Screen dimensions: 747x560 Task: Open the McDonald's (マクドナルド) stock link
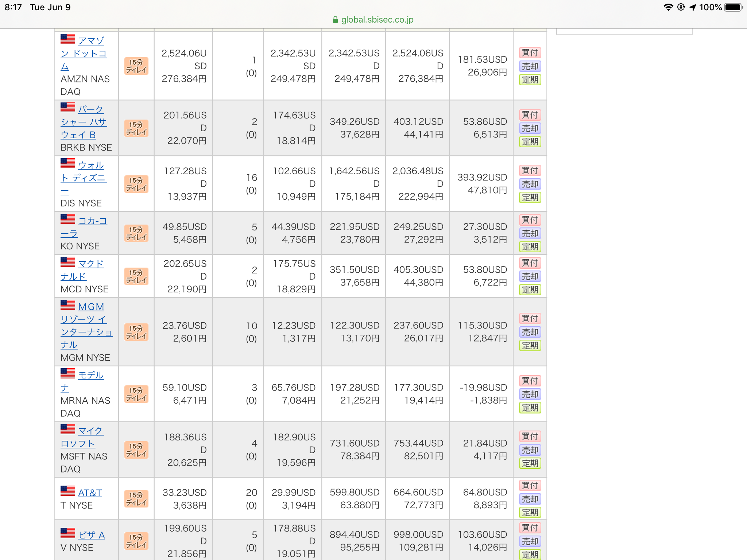pos(82,270)
